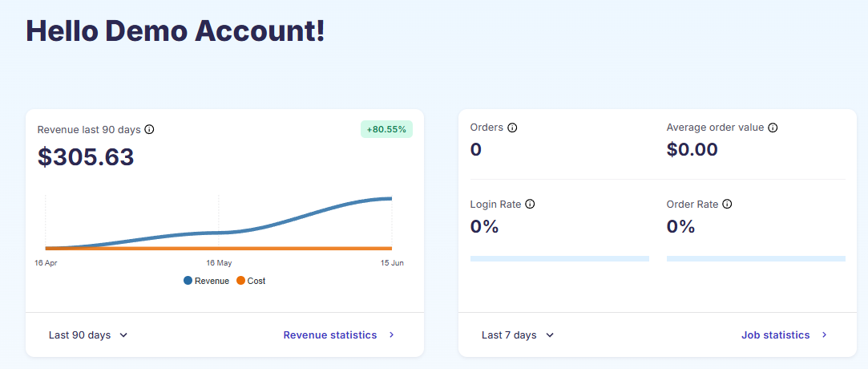Screen dimensions: 868x369
Task: Click the 16 Apr axis label
Action: pyautogui.click(x=46, y=263)
